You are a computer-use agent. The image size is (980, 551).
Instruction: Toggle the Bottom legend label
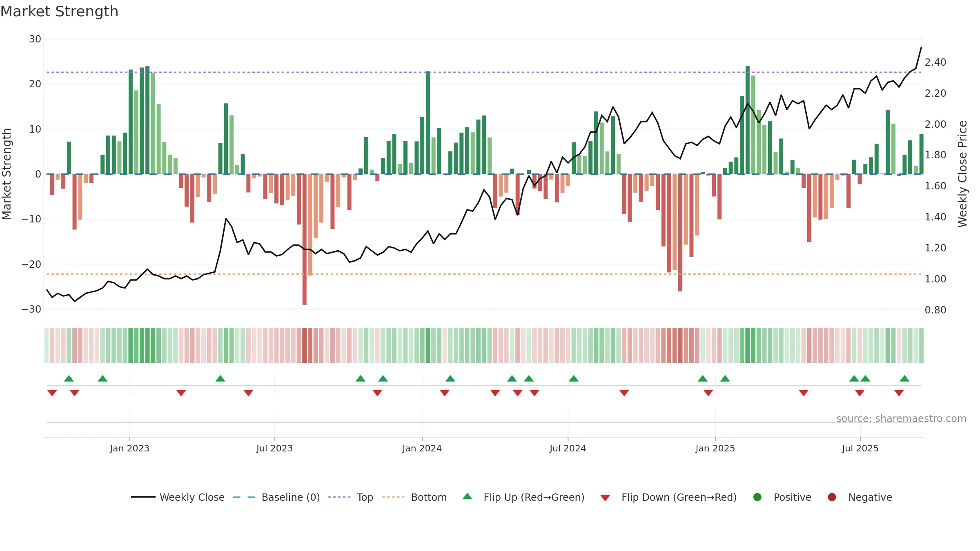point(429,497)
